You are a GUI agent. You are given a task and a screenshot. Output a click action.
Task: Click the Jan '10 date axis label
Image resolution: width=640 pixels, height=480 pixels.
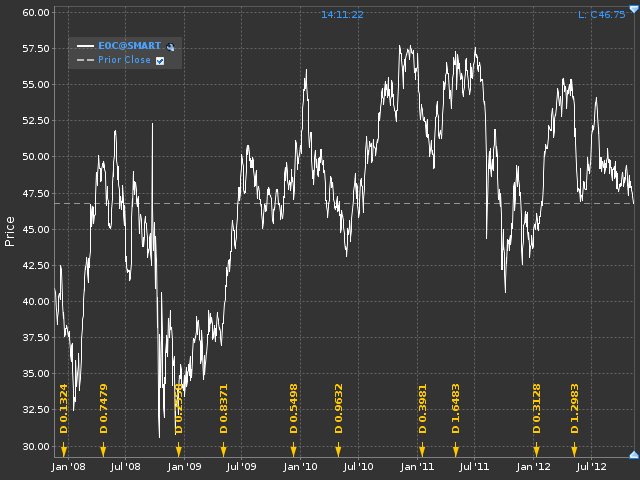(x=300, y=467)
